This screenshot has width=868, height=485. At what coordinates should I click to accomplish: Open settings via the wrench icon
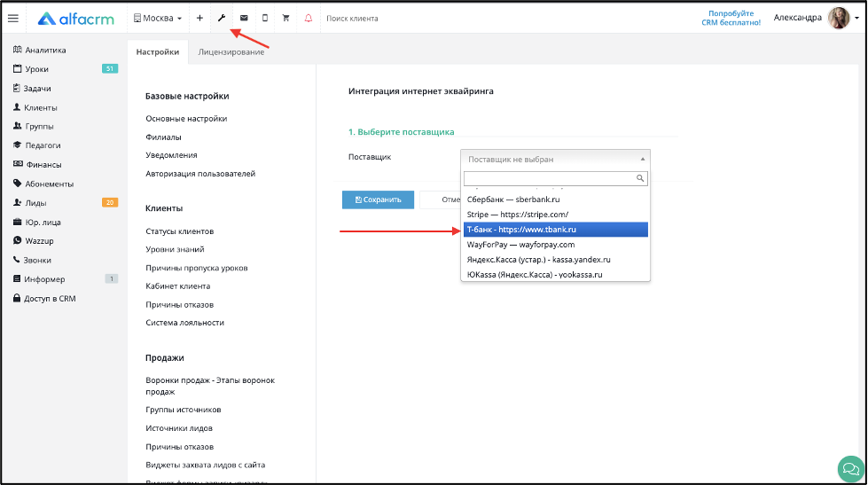222,19
